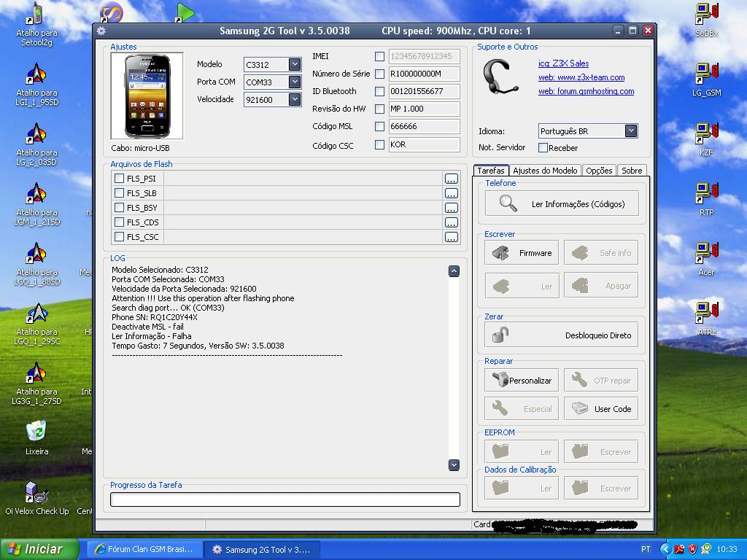Check the FLS_SLB flash file box
This screenshot has width=747, height=560.
[119, 192]
